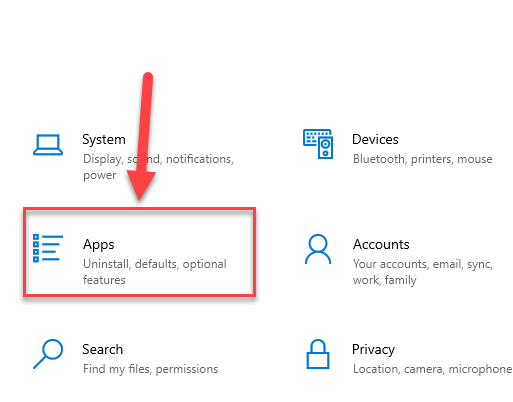This screenshot has width=513, height=402.
Task: Open the System settings title
Action: click(104, 139)
